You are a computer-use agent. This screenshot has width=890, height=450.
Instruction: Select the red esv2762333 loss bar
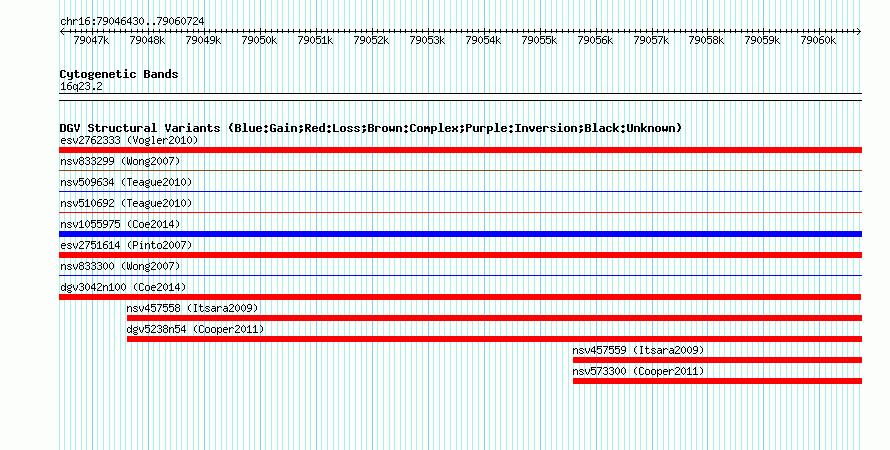460,150
